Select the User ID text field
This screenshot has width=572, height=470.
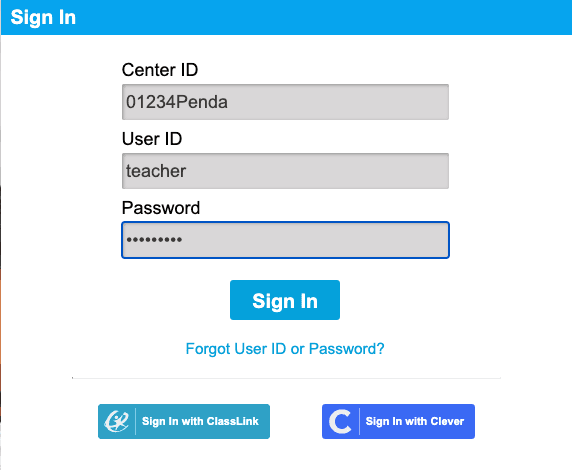click(285, 171)
